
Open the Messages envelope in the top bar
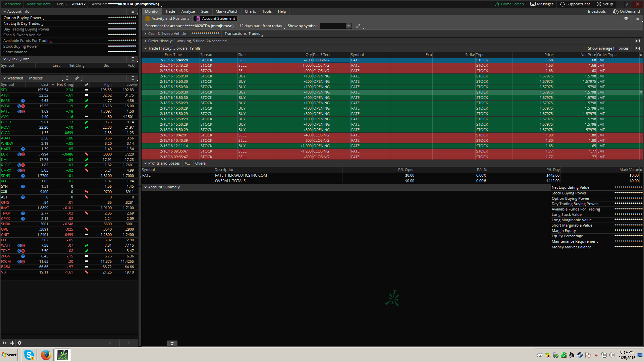tap(542, 4)
